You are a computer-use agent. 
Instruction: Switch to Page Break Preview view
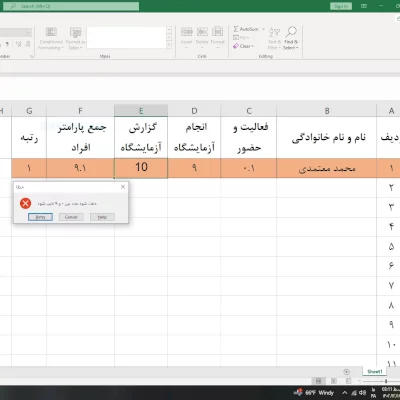(348, 381)
